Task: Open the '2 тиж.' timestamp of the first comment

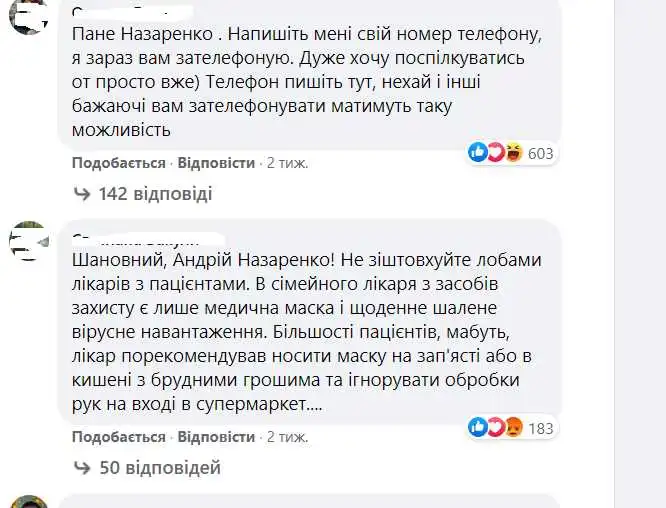Action: [287, 162]
